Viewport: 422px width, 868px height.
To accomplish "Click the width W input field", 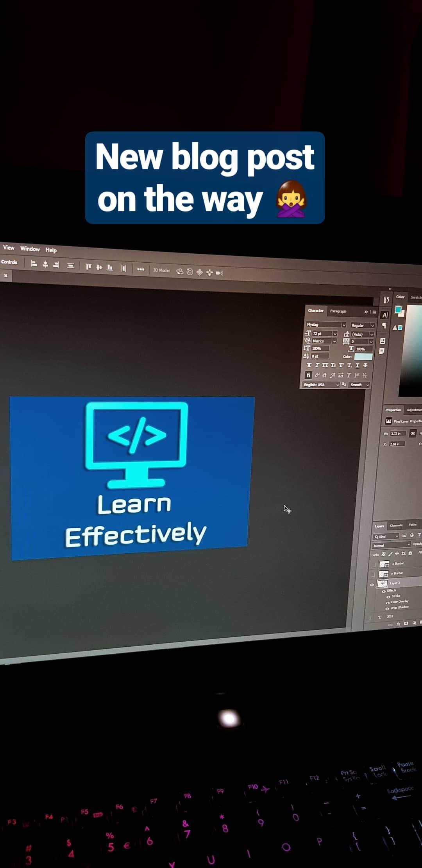I will (397, 433).
